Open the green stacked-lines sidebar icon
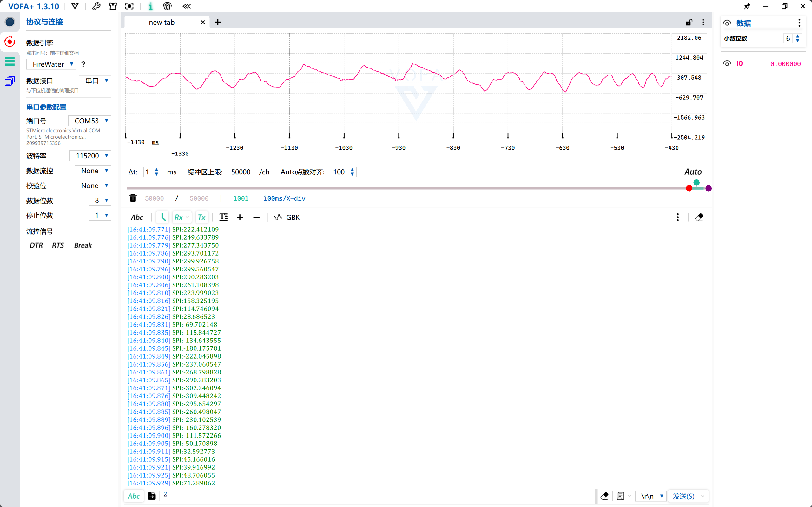 tap(10, 62)
